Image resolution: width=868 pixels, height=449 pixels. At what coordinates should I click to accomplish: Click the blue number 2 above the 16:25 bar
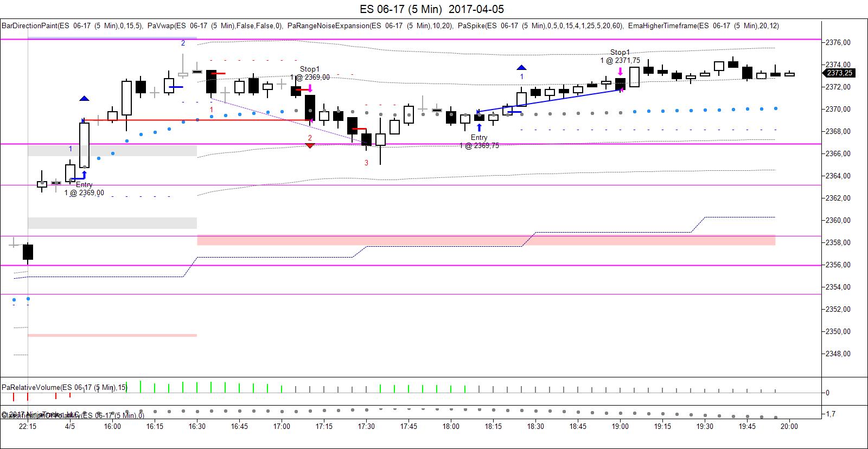pyautogui.click(x=183, y=43)
